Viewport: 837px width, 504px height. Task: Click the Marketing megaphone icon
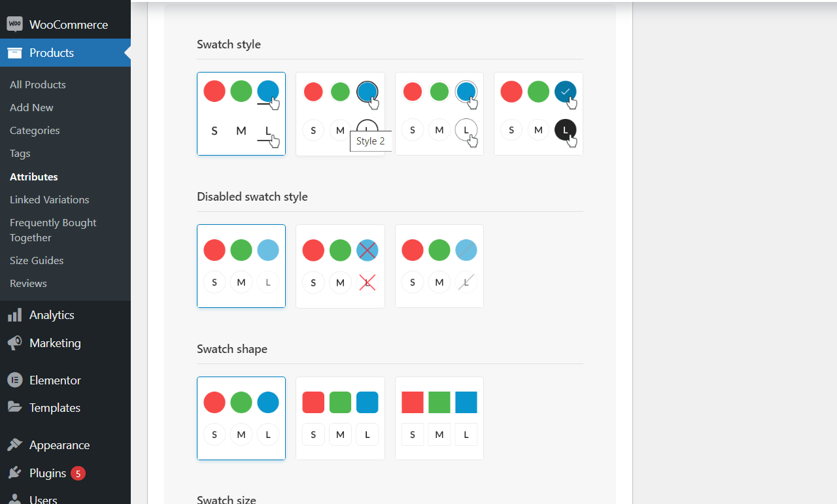[x=15, y=343]
